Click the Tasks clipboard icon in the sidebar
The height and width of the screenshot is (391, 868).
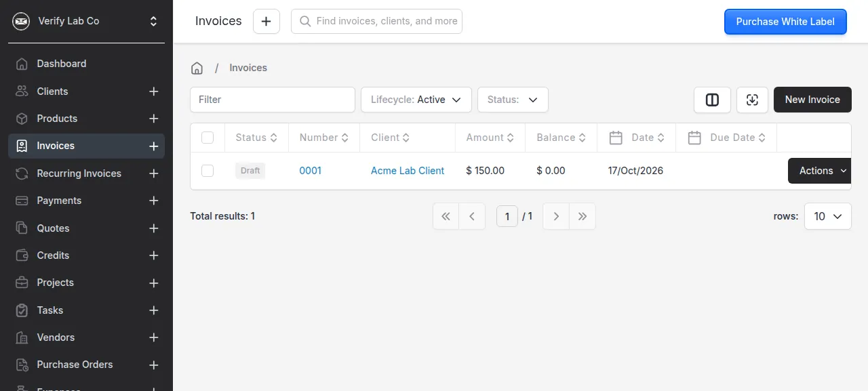click(22, 310)
